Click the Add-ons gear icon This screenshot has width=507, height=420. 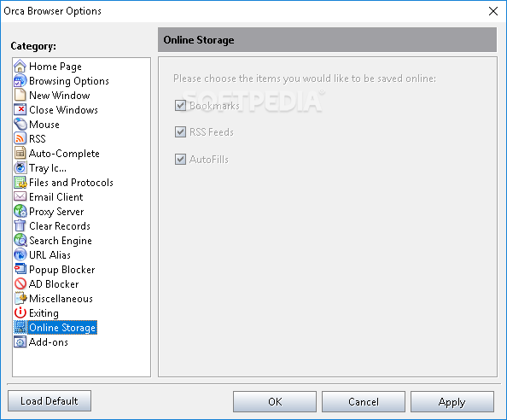click(x=20, y=342)
